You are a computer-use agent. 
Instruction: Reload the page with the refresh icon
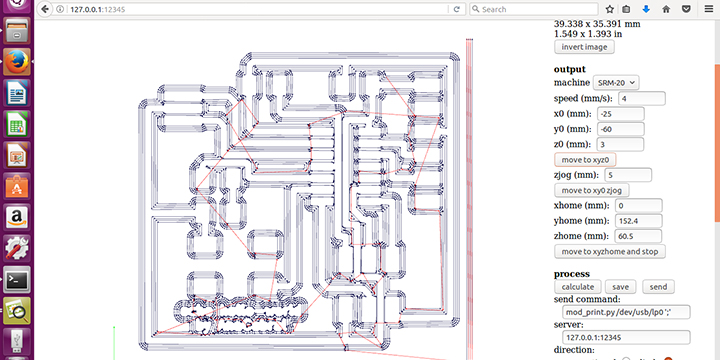pyautogui.click(x=456, y=9)
